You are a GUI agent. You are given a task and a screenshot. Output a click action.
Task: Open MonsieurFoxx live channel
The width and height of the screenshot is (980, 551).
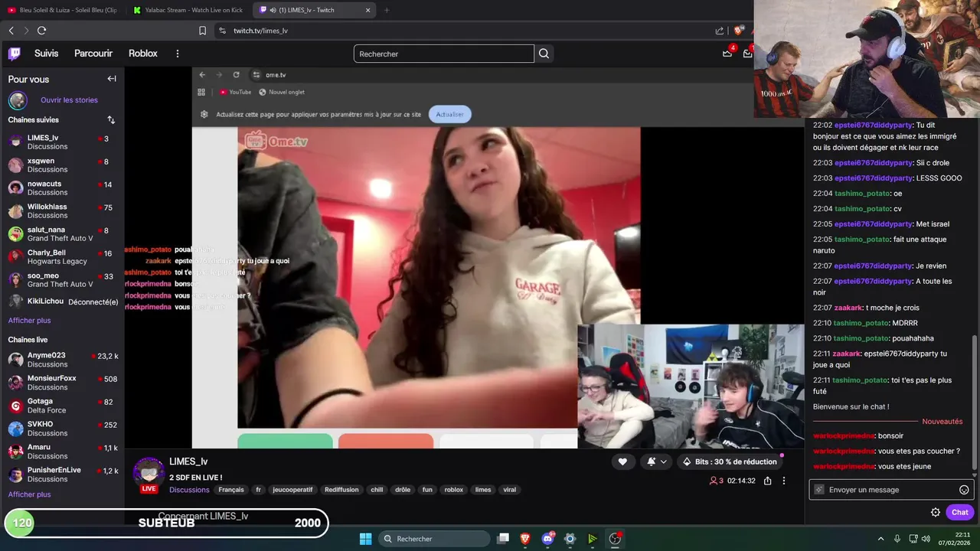coord(62,383)
